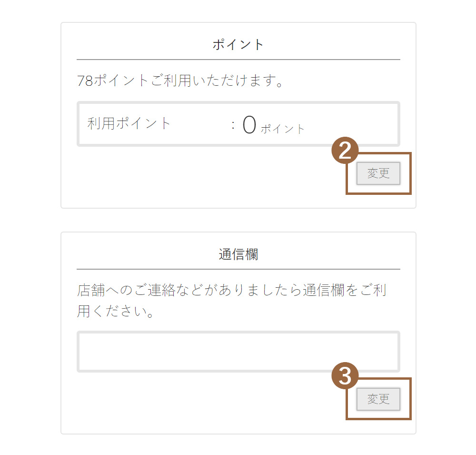Viewport: 476px width, 455px height.
Task: Click the 78ポイント availability text
Action: pos(181,80)
